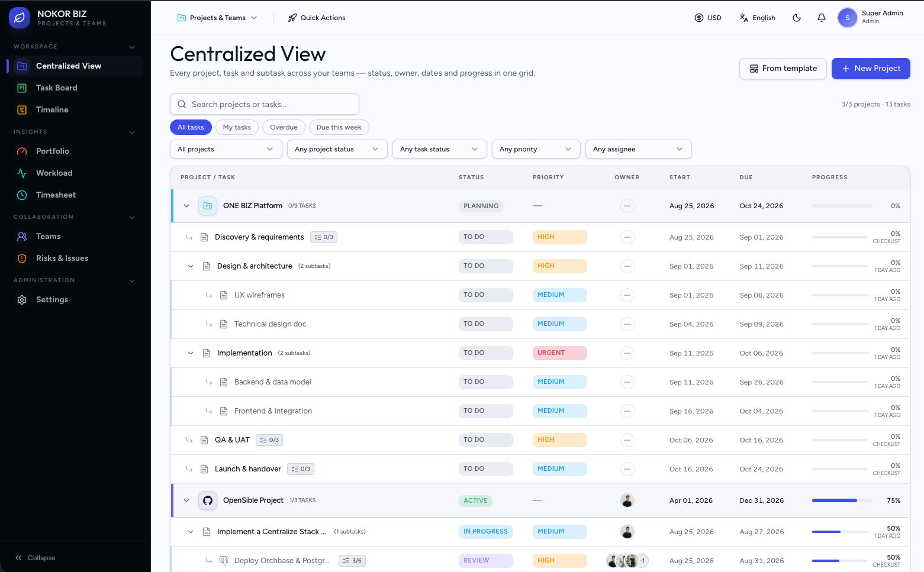Click PLANNING status badge of ONE BIZ Platform

pyautogui.click(x=481, y=206)
